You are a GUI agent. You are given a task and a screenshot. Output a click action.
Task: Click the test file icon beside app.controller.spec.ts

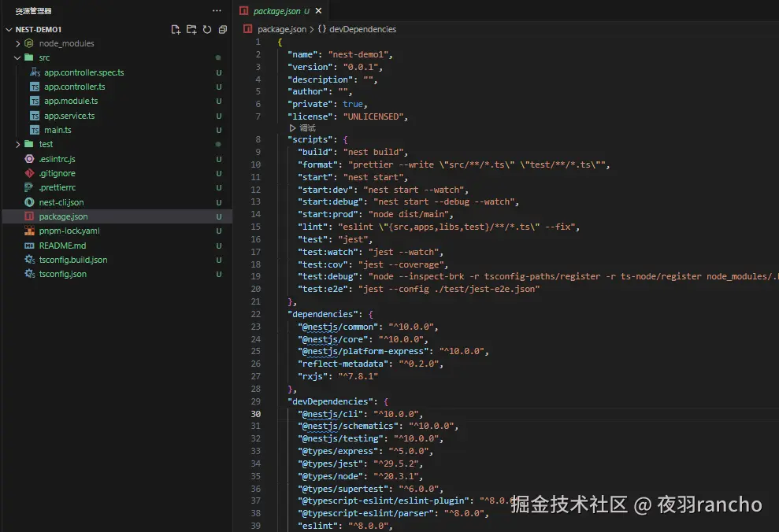[35, 72]
